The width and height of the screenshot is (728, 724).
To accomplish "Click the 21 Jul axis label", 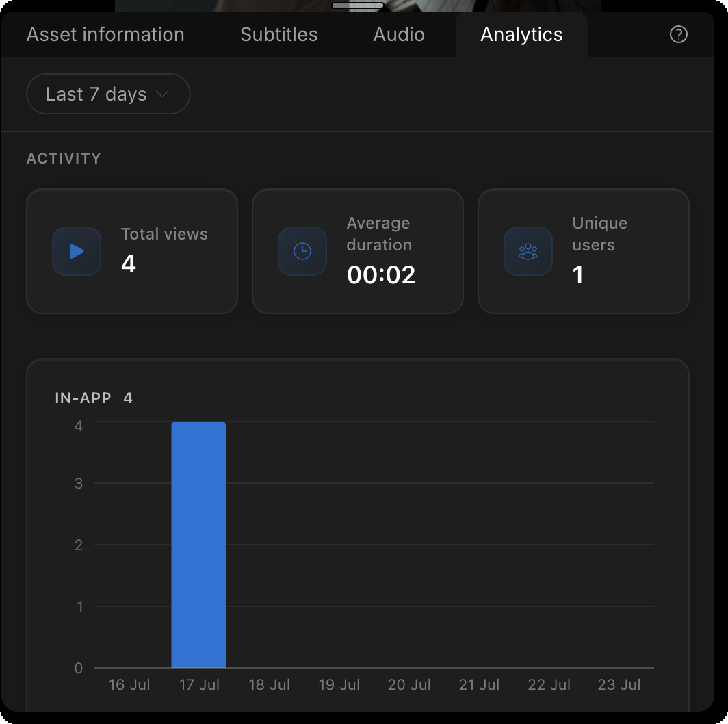I will point(479,684).
